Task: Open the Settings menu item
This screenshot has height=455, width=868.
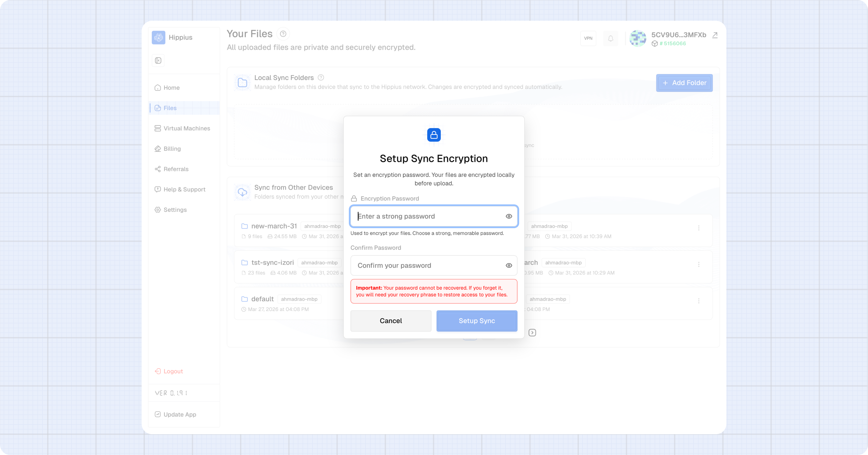Action: pos(175,209)
